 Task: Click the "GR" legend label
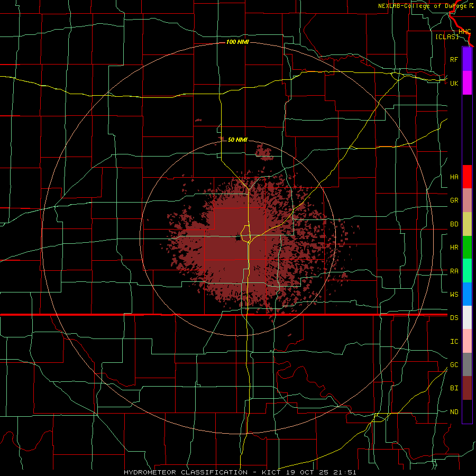[x=454, y=200]
